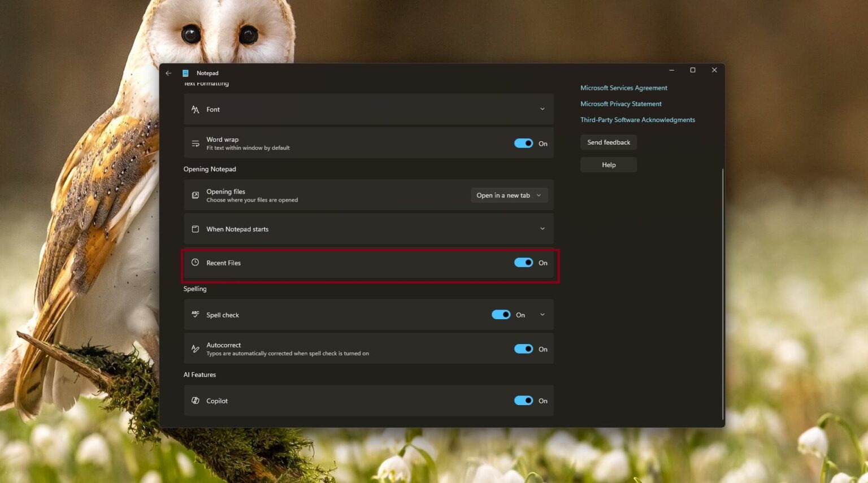Disable Recent Files

pos(523,262)
